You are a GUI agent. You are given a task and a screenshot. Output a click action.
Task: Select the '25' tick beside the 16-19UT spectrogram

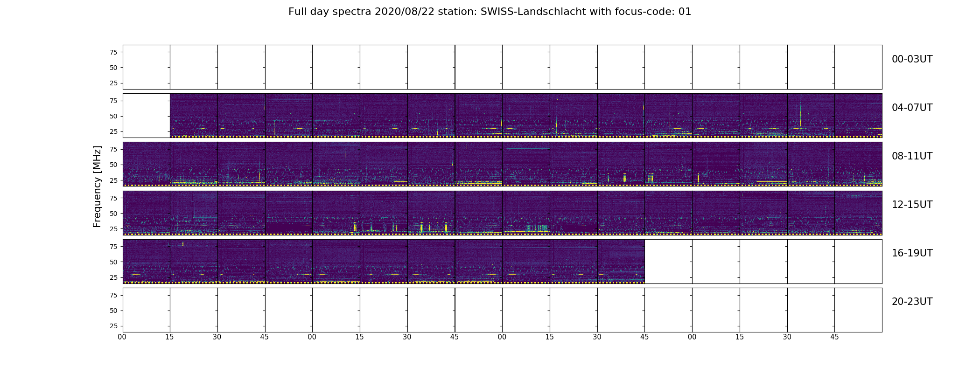point(113,277)
